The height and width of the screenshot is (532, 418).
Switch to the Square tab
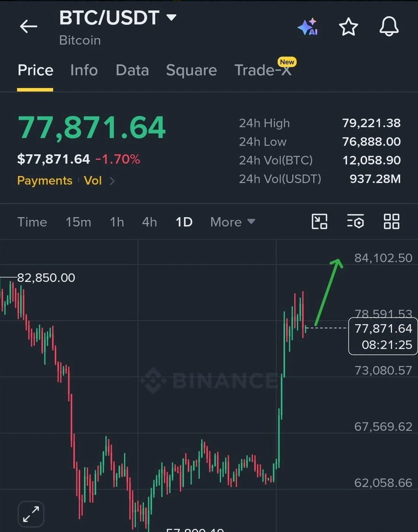coord(191,70)
